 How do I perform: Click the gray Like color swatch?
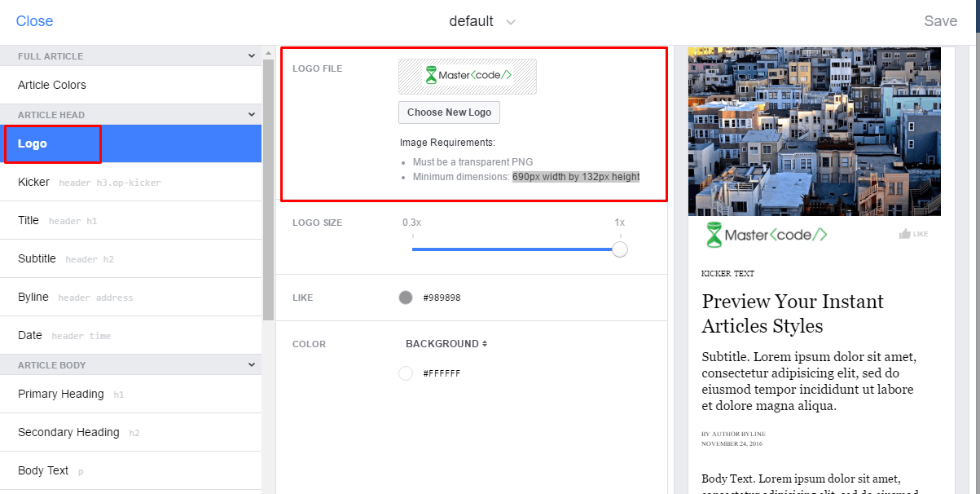point(406,298)
